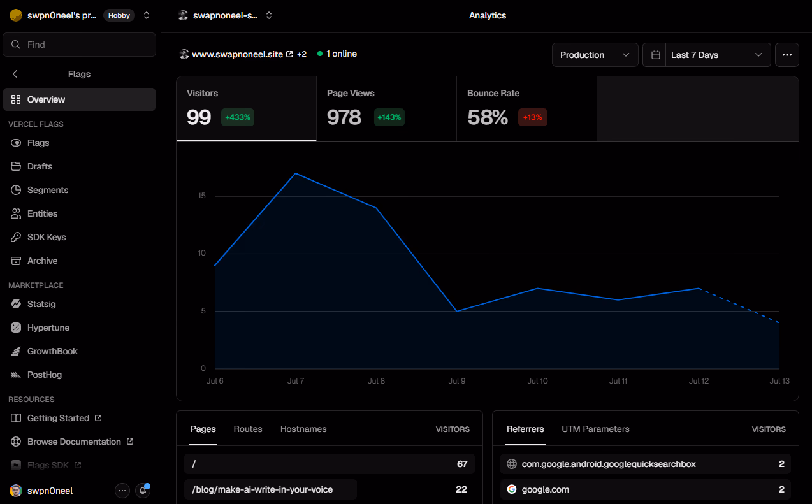Open the Statsig marketplace integration
The height and width of the screenshot is (504, 812).
click(x=80, y=304)
